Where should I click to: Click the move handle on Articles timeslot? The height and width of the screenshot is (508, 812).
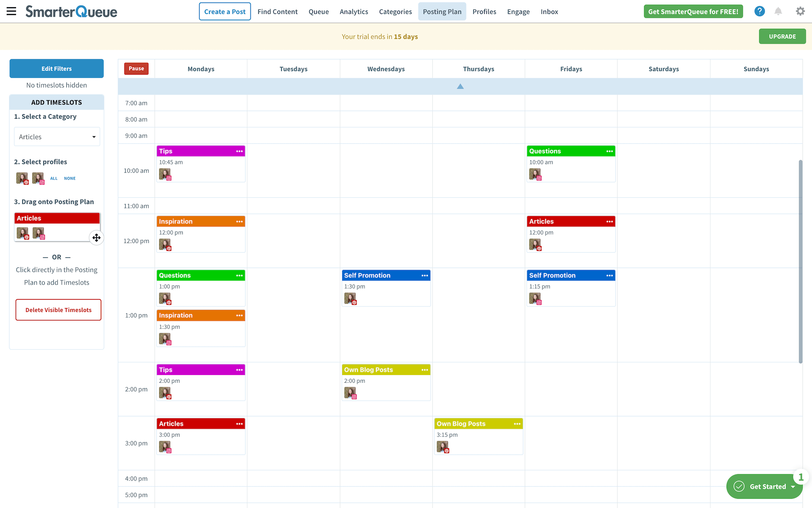point(96,237)
